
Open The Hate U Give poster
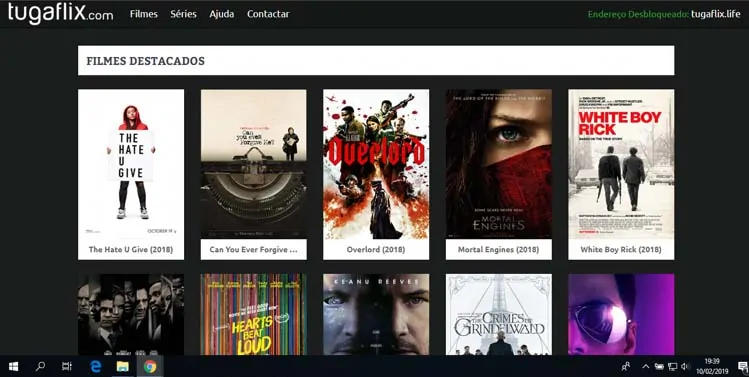[x=131, y=164]
